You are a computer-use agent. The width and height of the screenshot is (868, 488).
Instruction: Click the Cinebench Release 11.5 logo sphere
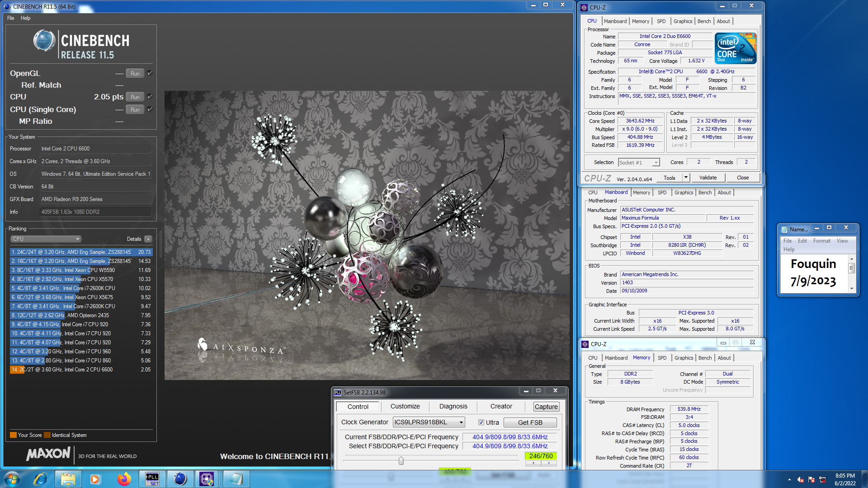(44, 41)
